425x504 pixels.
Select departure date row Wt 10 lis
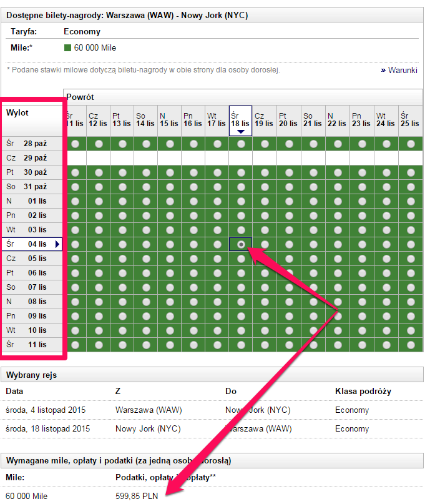click(32, 330)
